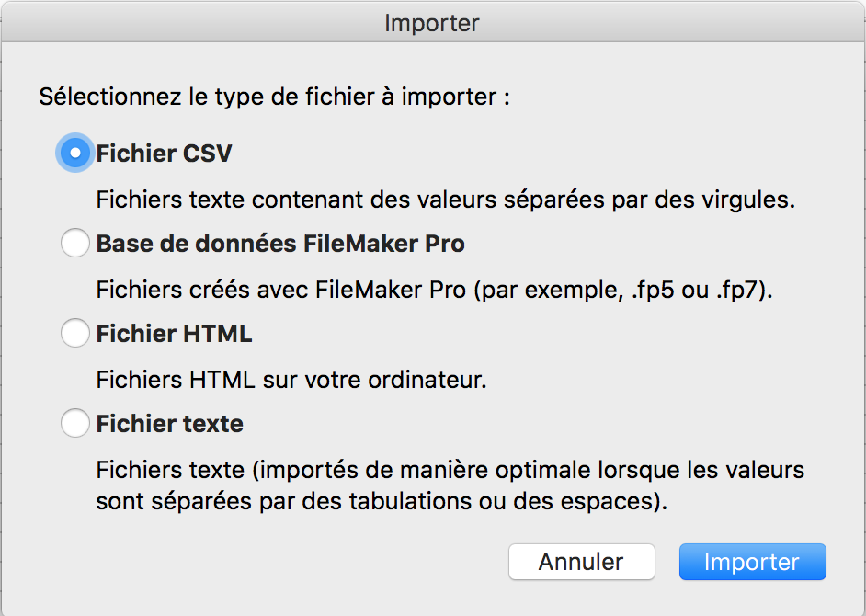Screen dimensions: 866x616
Task: Click the word 'importer :' ending the prompt
Action: point(466,97)
